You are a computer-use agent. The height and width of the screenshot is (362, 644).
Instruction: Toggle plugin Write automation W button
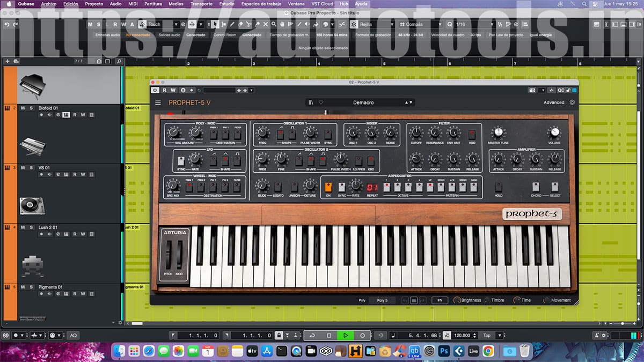(x=173, y=90)
